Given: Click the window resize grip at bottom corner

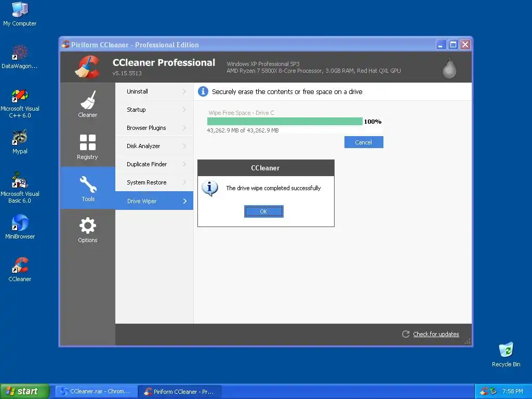Looking at the screenshot, I should [x=468, y=341].
